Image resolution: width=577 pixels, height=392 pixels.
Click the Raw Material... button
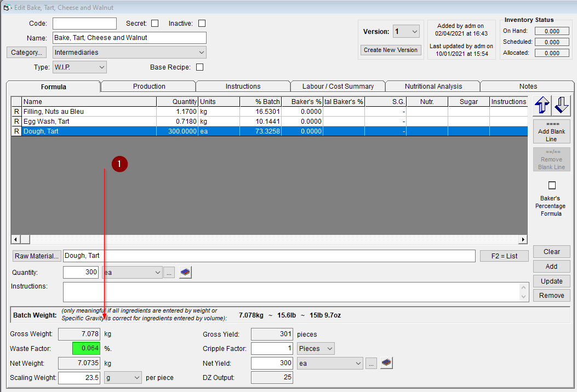[x=36, y=256]
